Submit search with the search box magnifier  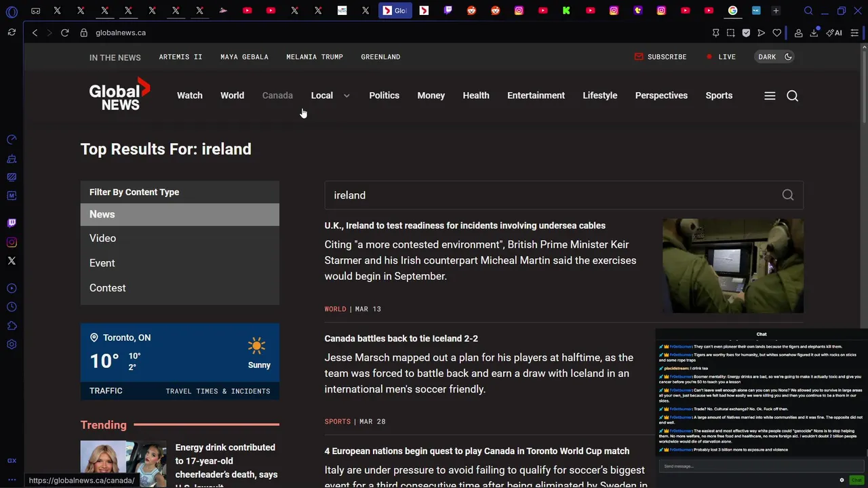pos(788,195)
